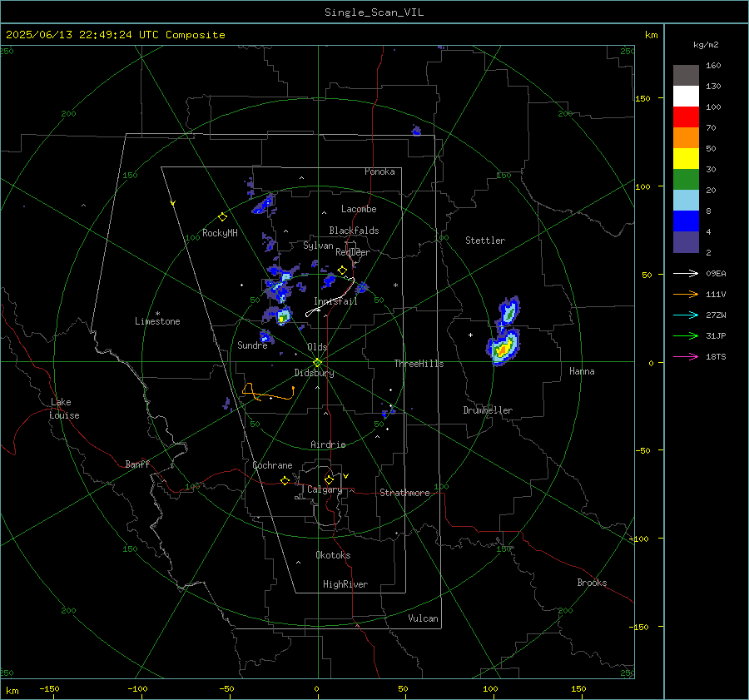The image size is (749, 700).
Task: Click the green 31JP track arrow
Action: tap(686, 336)
